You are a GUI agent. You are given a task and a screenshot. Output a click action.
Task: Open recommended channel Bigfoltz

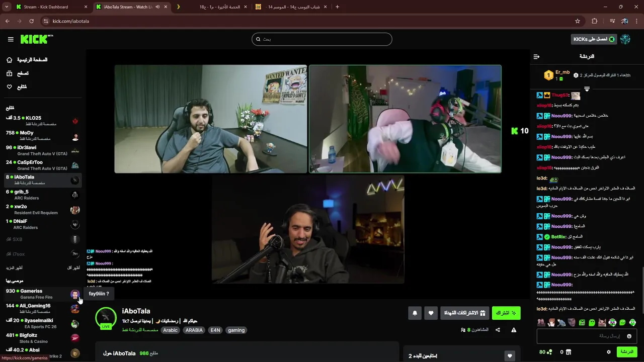coord(42,338)
